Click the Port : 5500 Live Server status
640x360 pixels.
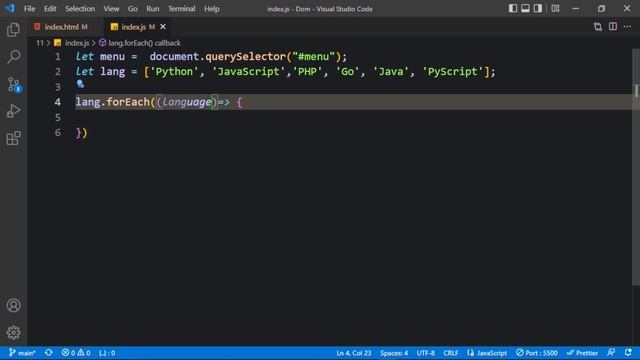(x=536, y=353)
